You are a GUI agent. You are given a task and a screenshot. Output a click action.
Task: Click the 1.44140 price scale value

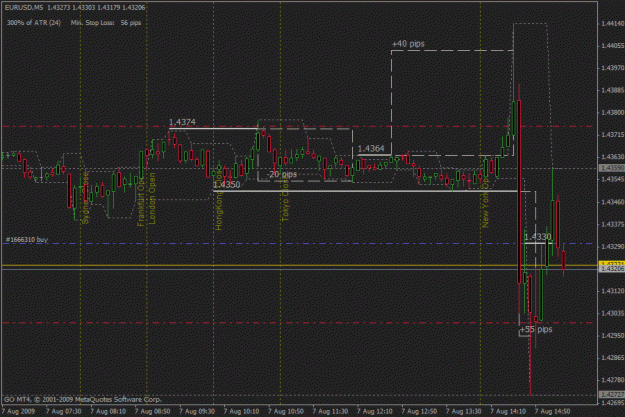612,24
